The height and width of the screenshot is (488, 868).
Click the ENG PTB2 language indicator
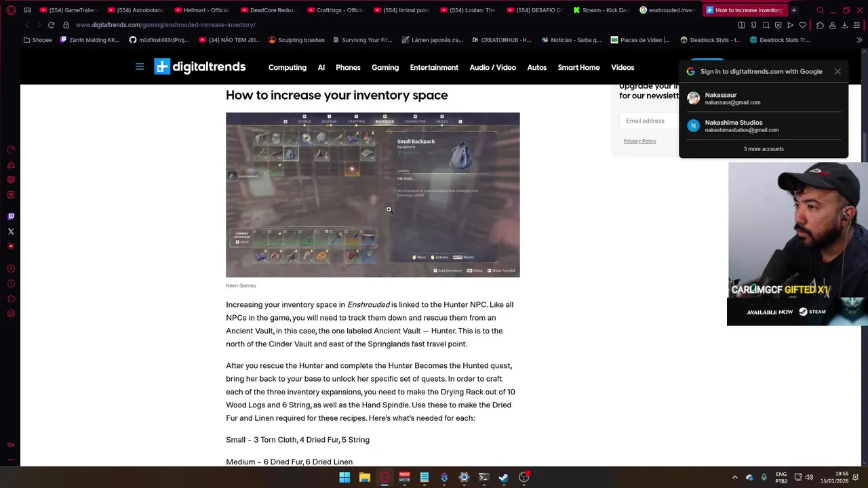point(781,477)
